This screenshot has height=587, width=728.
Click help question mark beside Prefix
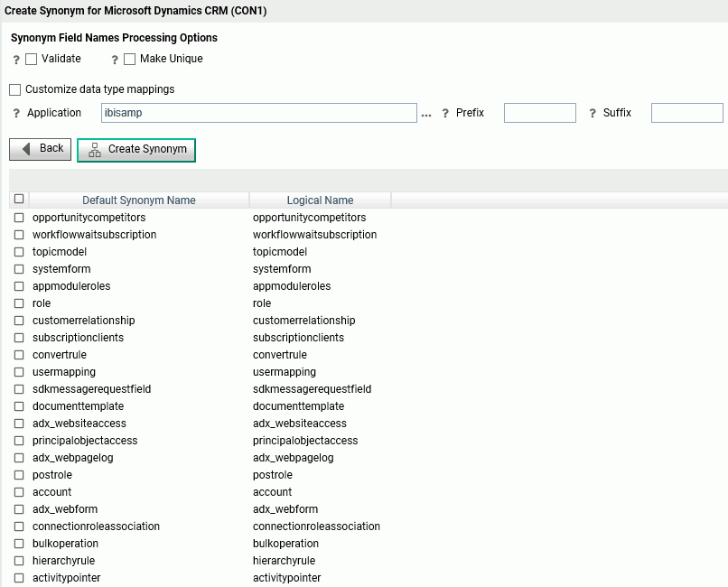point(445,113)
